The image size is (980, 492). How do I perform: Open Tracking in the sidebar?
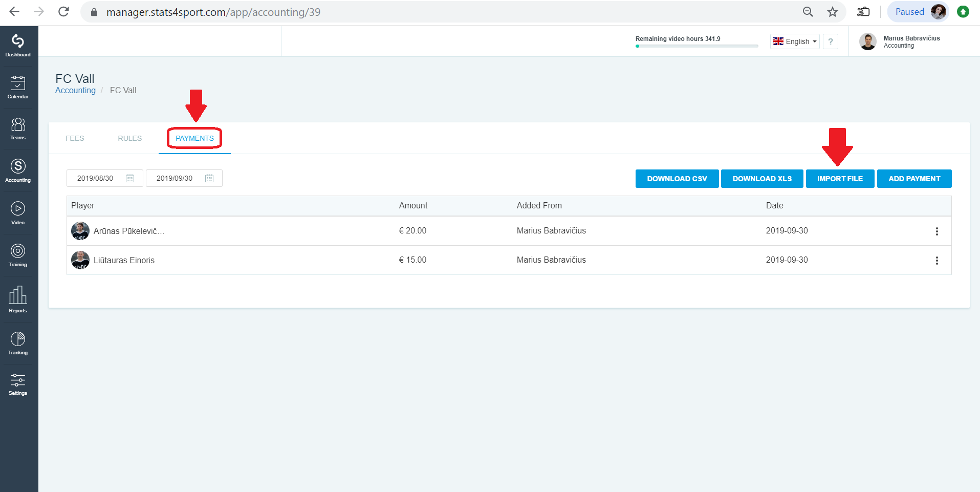[x=18, y=343]
